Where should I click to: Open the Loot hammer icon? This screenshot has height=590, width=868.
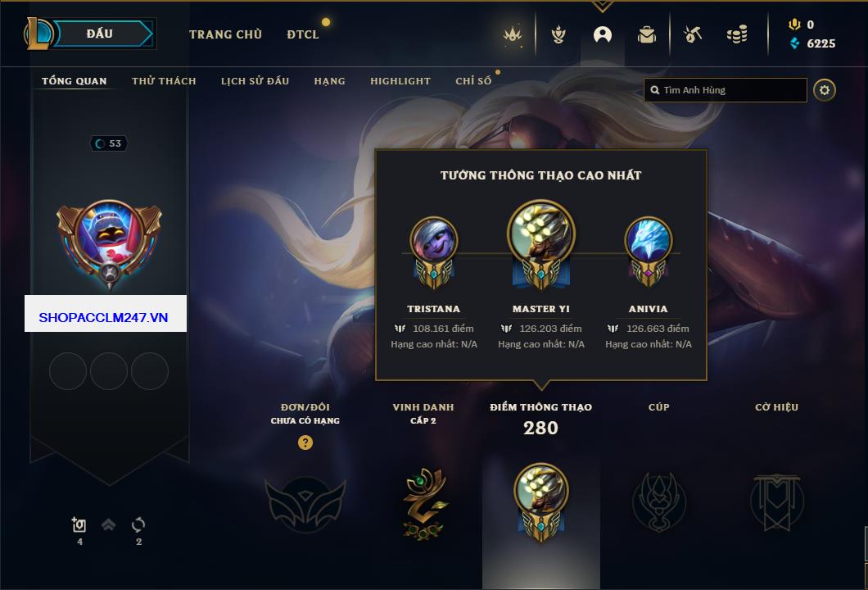coord(693,34)
